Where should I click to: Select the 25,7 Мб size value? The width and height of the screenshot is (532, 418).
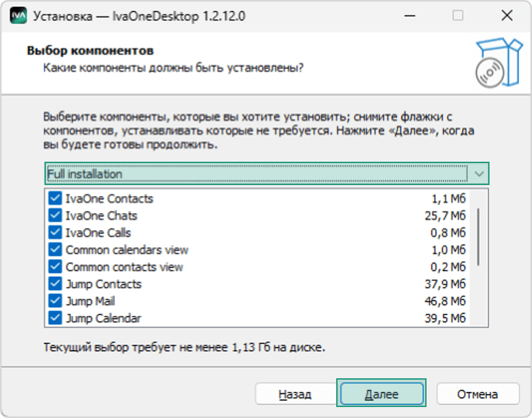[x=445, y=216]
